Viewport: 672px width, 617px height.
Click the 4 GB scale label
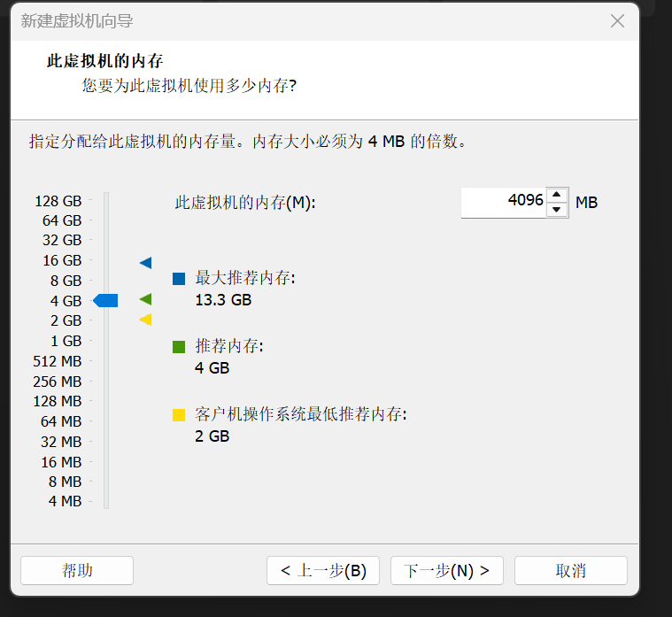tap(66, 301)
